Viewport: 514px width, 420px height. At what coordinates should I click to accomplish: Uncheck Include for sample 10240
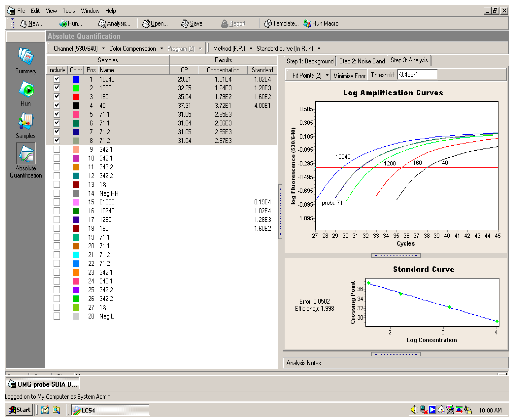(57, 79)
